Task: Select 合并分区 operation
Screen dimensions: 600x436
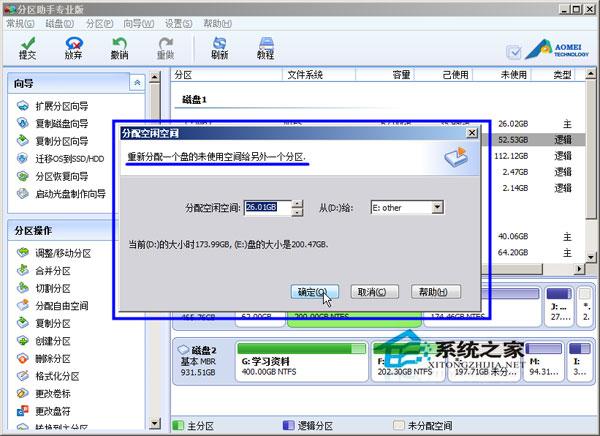Action: [x=44, y=271]
